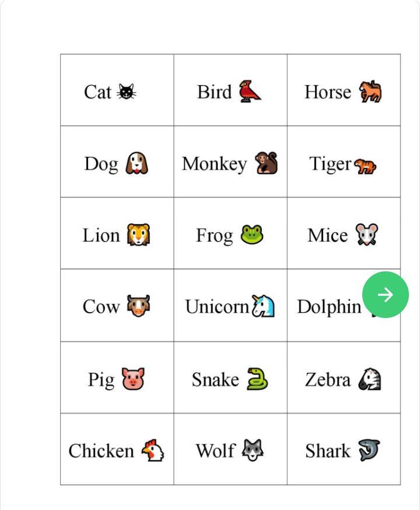420x510 pixels.
Task: Click the green next arrow button
Action: tap(385, 295)
